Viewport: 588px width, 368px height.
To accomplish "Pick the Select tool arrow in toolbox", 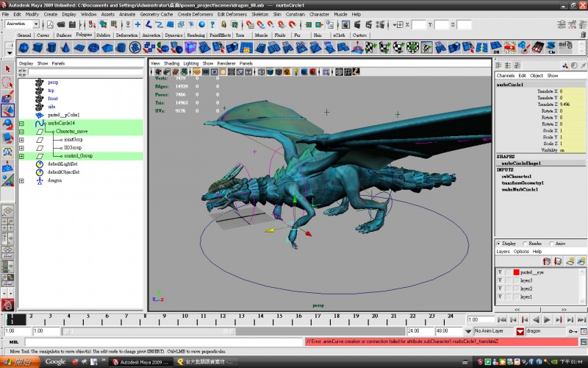I will click(7, 68).
